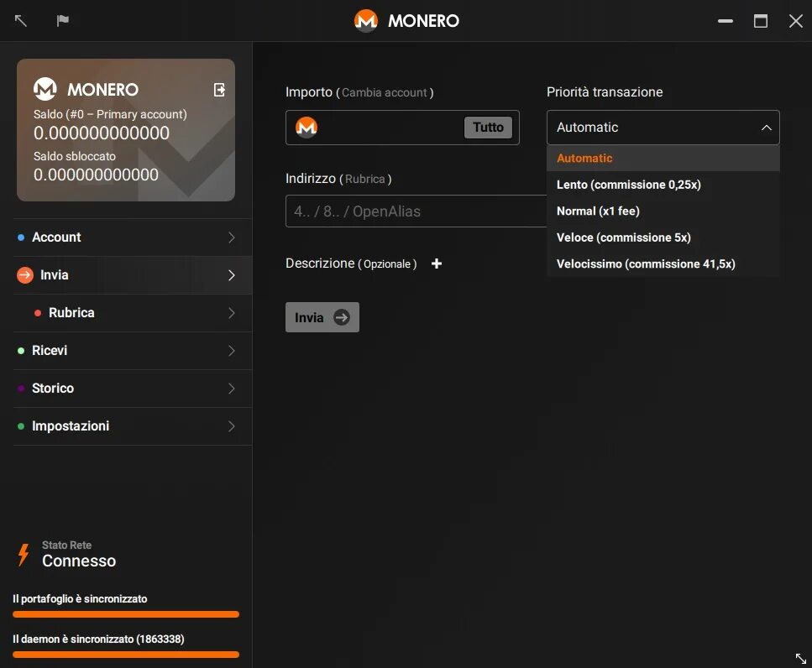812x668 pixels.
Task: Click chevron on Invia sidebar row
Action: point(232,274)
